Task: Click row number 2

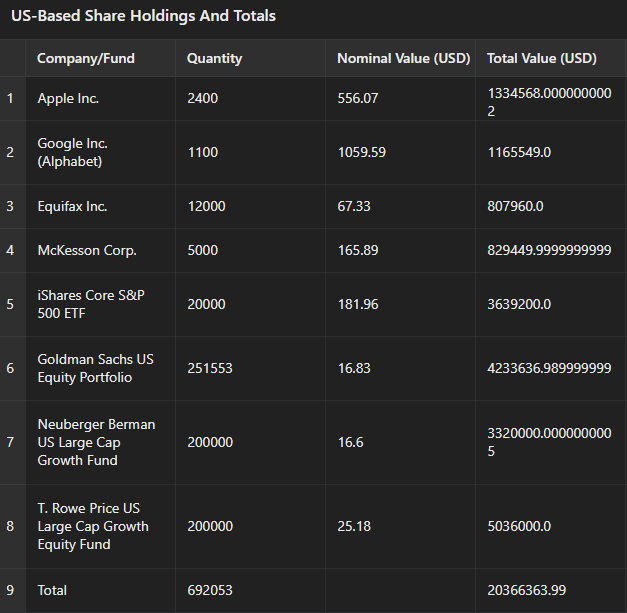Action: point(10,152)
